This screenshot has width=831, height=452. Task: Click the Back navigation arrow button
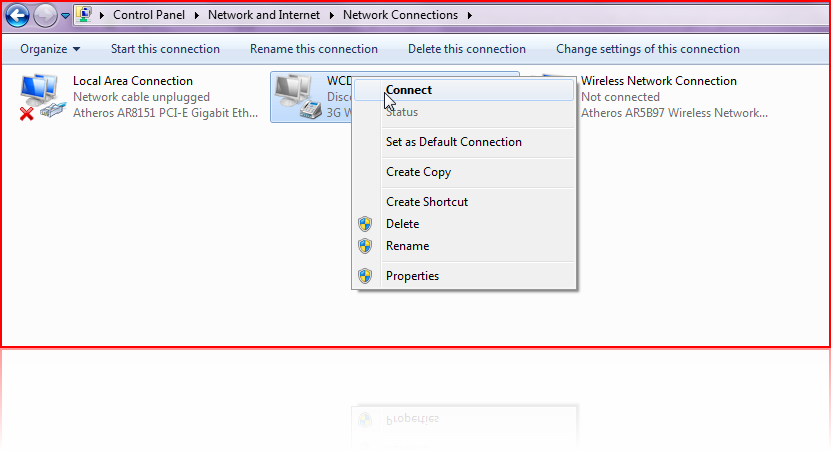pos(17,15)
